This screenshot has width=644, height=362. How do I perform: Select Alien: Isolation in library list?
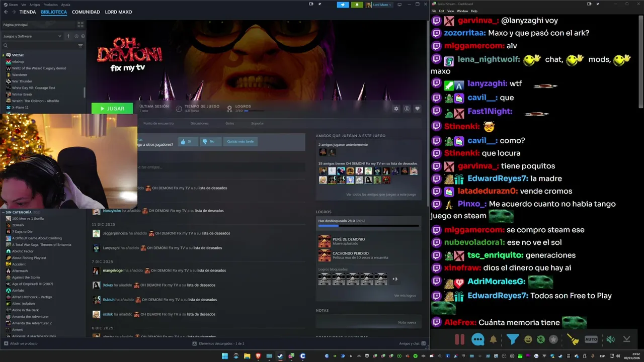pos(23,304)
